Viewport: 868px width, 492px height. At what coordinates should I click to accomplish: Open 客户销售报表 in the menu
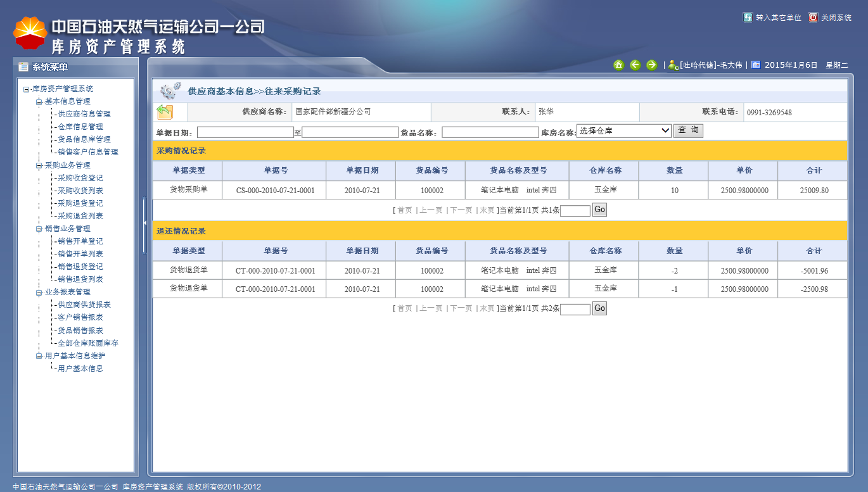[80, 317]
